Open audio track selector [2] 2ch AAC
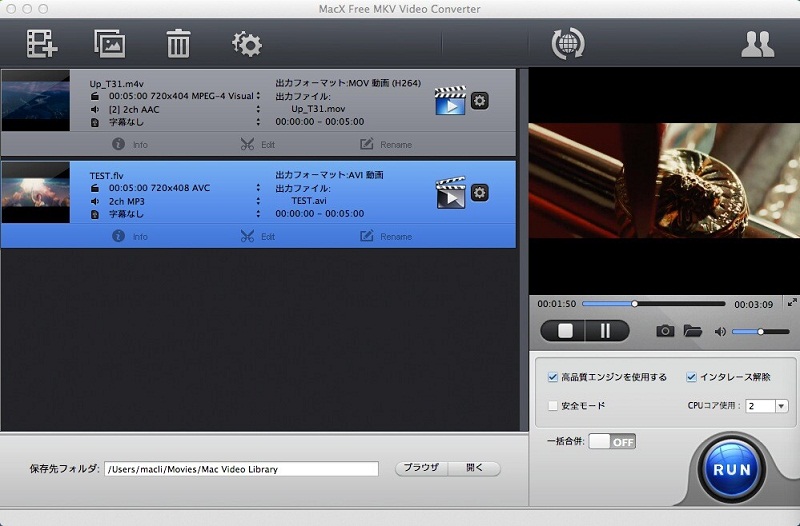800x526 pixels. click(x=258, y=109)
